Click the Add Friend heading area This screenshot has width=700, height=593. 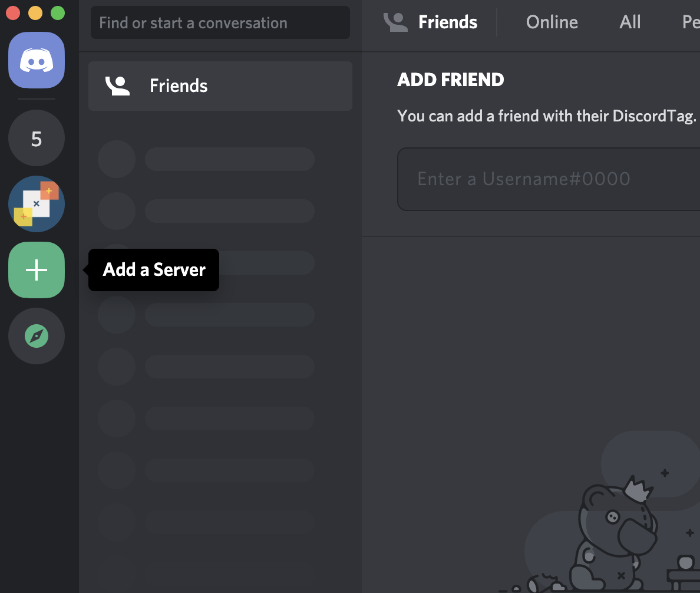click(451, 79)
